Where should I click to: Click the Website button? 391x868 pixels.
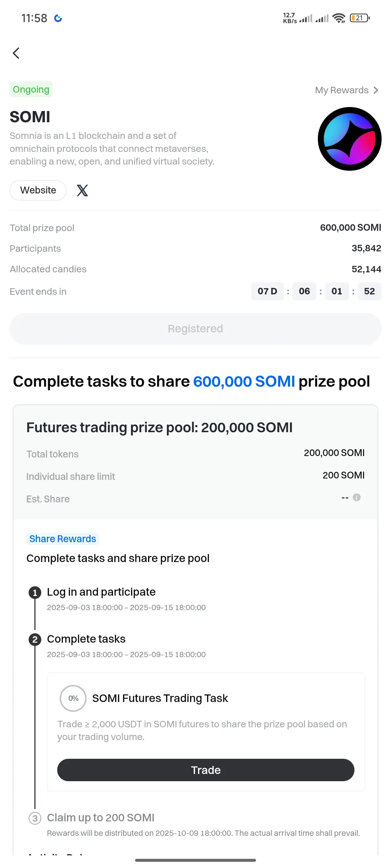38,190
